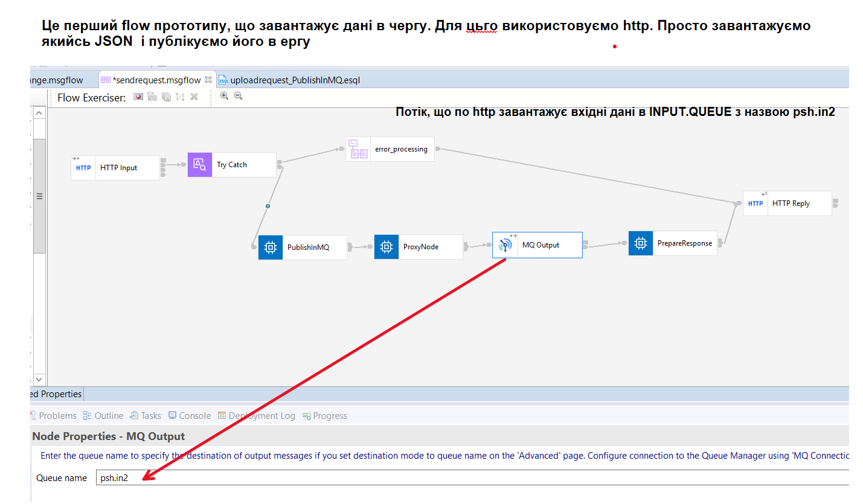Select the error_processing subflow node icon
Image resolution: width=863 pixels, height=504 pixels.
358,149
